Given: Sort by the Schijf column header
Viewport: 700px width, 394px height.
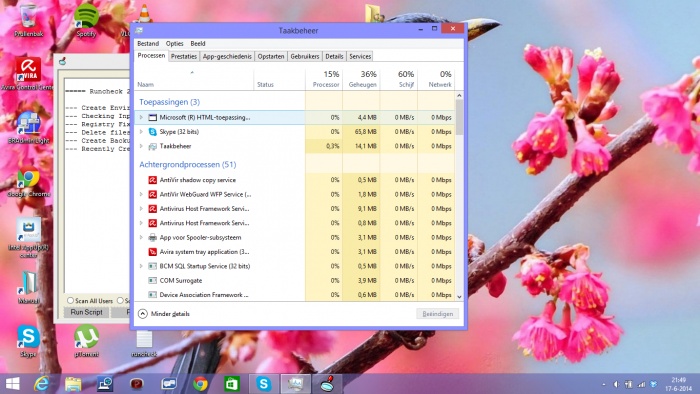Looking at the screenshot, I should [399, 79].
